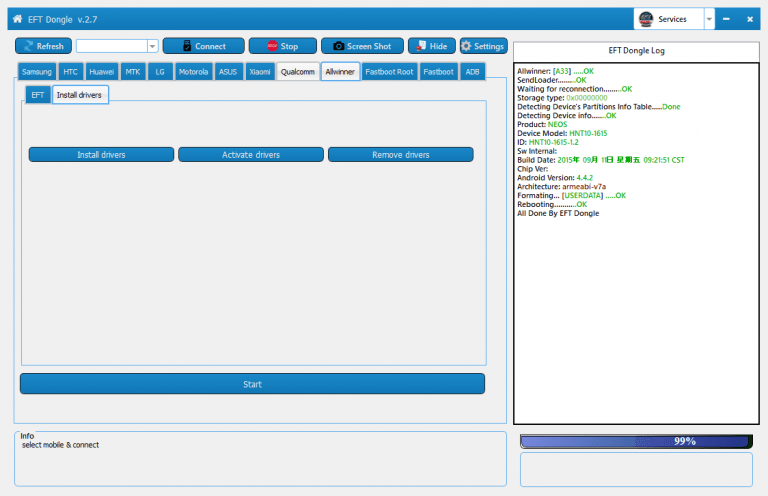Click the 'Android Version: 4.4.2' log line
Screen dimensions: 768x496
pyautogui.click(x=555, y=178)
